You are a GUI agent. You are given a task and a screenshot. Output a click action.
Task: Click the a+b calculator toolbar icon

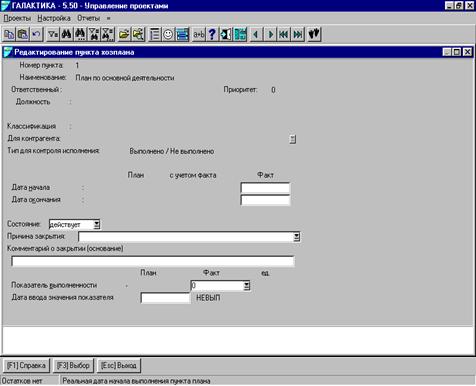click(x=199, y=34)
